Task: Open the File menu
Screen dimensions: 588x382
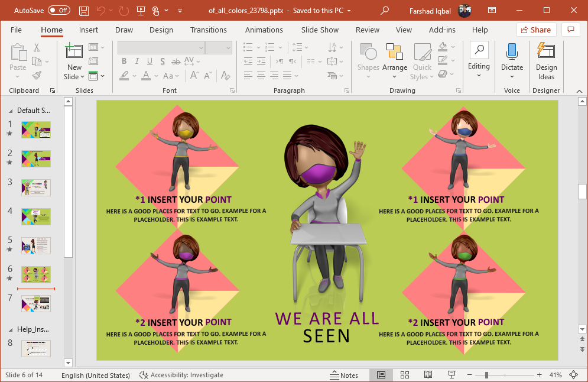Action: (16, 30)
